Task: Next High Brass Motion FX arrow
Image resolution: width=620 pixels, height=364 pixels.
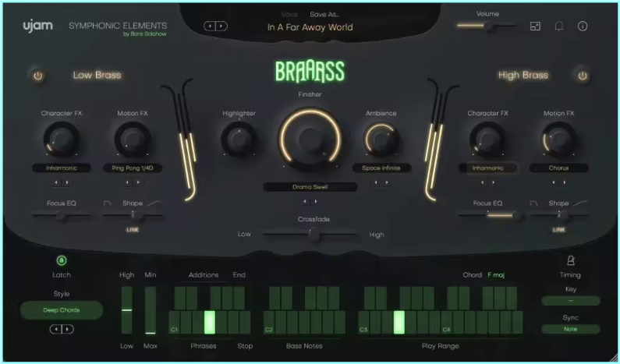Action: pyautogui.click(x=565, y=182)
